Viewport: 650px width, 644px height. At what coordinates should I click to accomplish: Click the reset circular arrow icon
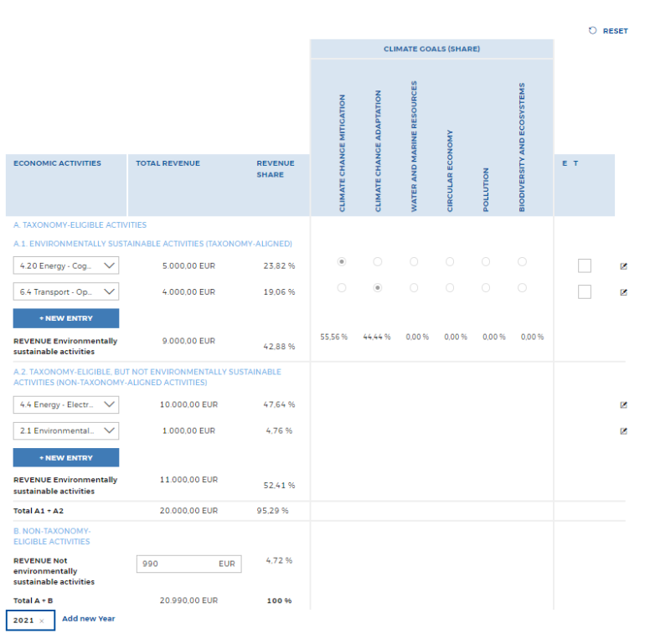pos(592,30)
